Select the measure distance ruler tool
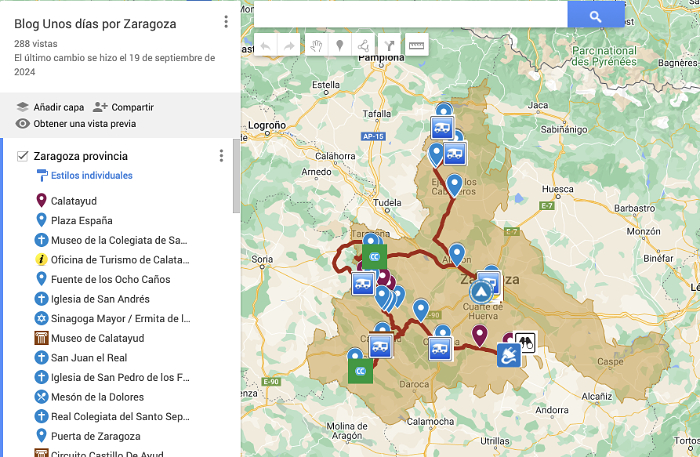 tap(416, 45)
